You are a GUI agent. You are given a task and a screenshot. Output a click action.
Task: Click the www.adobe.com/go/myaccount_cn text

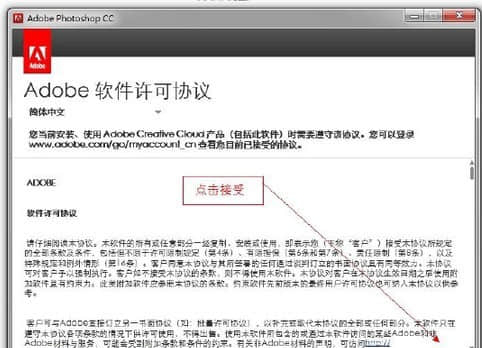pyautogui.click(x=113, y=145)
